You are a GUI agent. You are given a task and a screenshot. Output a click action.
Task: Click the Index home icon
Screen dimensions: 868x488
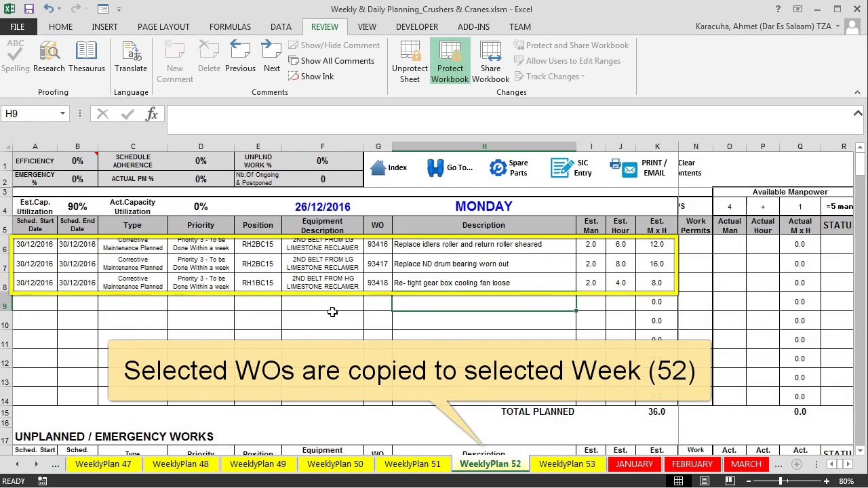click(x=378, y=168)
